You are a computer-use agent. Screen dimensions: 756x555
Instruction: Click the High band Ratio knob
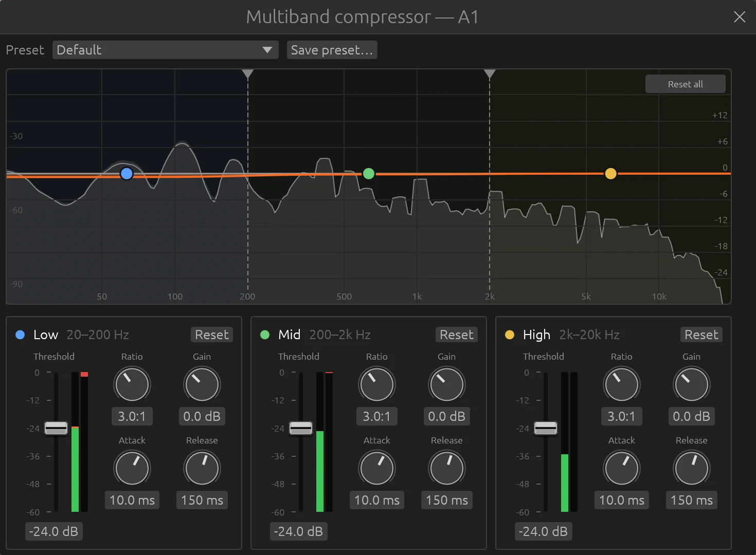point(622,384)
